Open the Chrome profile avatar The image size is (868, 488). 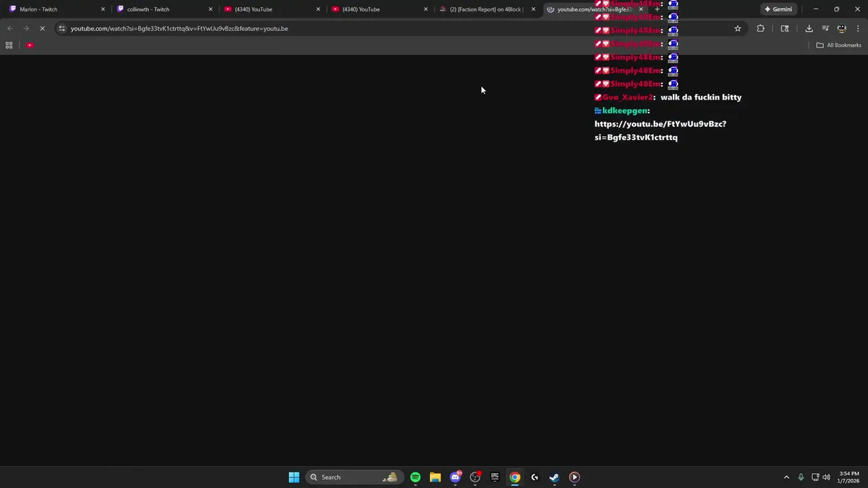click(842, 28)
